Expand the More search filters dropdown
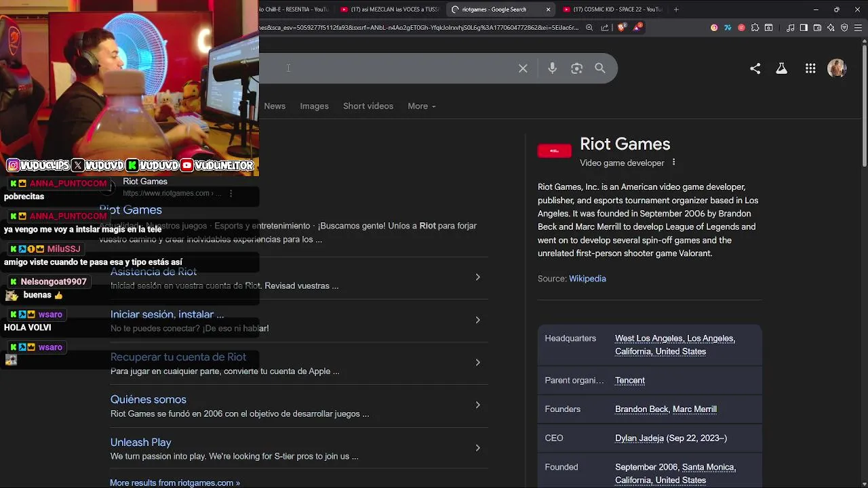Image resolution: width=868 pixels, height=488 pixels. click(422, 106)
